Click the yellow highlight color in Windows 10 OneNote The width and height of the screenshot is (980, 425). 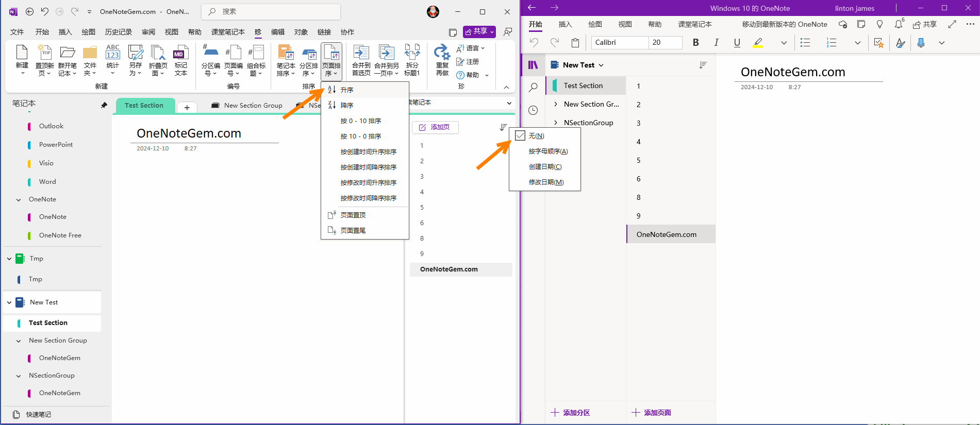(758, 43)
